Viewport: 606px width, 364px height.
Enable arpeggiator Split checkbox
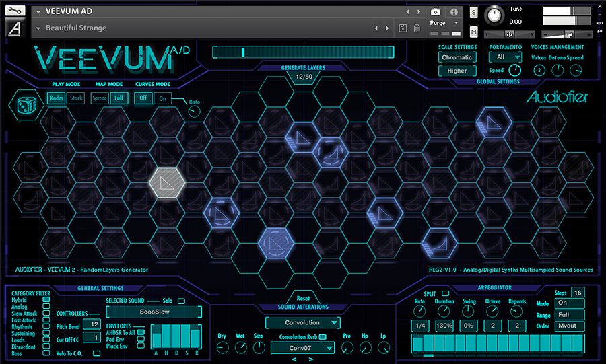(x=445, y=293)
